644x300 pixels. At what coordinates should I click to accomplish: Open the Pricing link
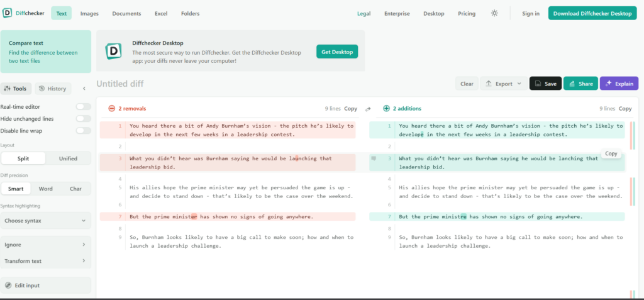coord(467,14)
